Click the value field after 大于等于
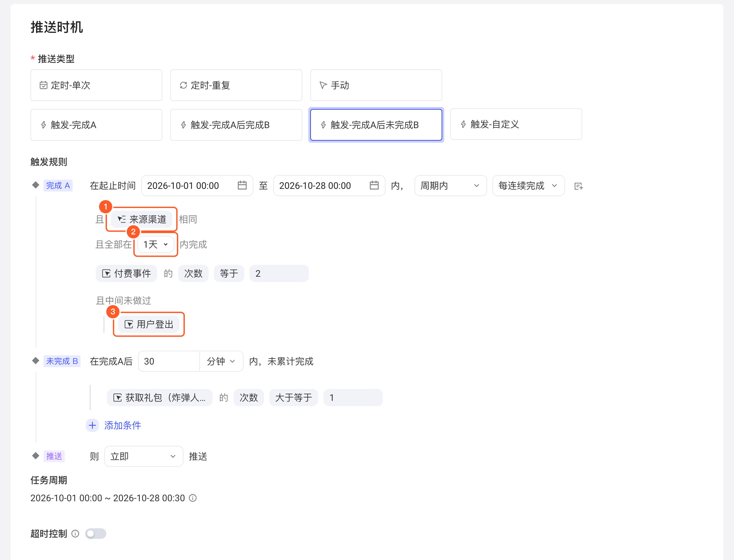Viewport: 734px width, 560px height. click(x=353, y=398)
